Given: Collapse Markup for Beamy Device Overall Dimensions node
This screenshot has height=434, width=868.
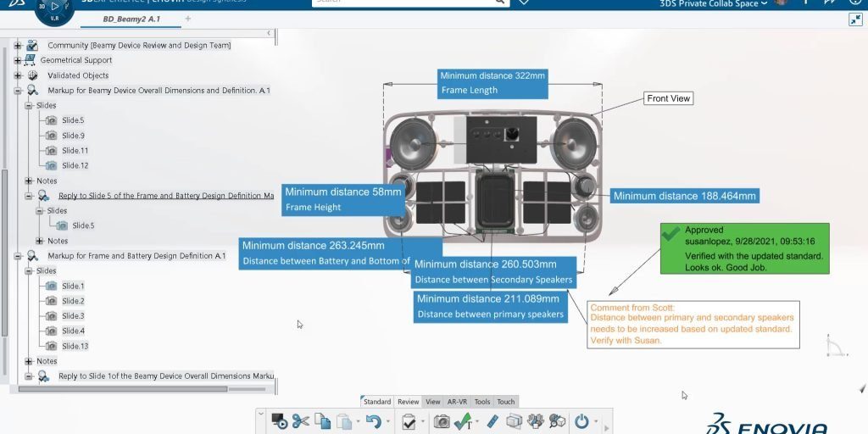Looking at the screenshot, I should 18,91.
